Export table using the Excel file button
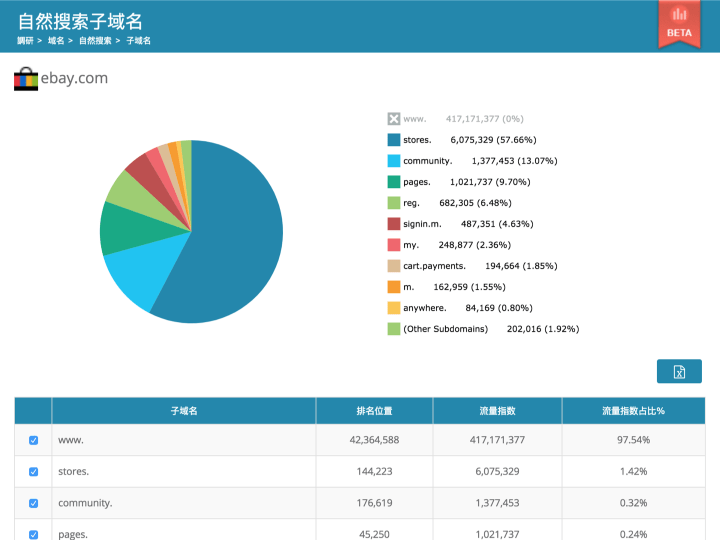 tap(679, 371)
